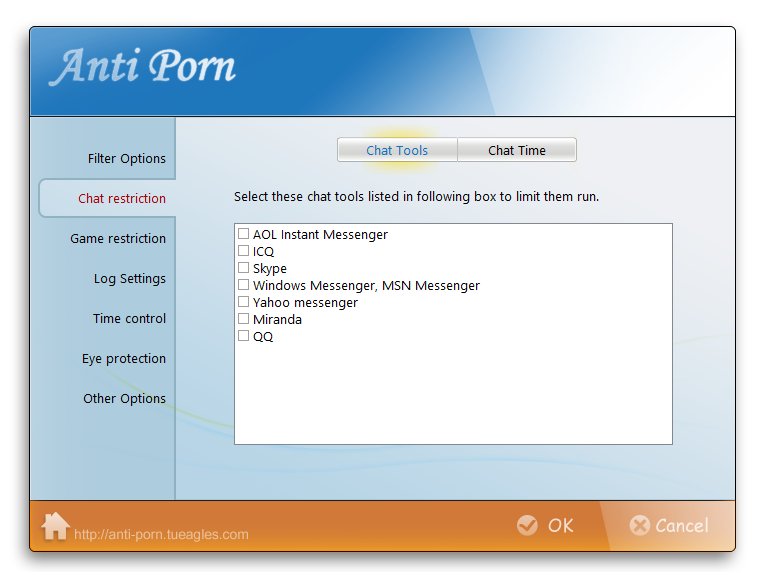759x580 pixels.
Task: Check the ICQ box
Action: tap(243, 251)
